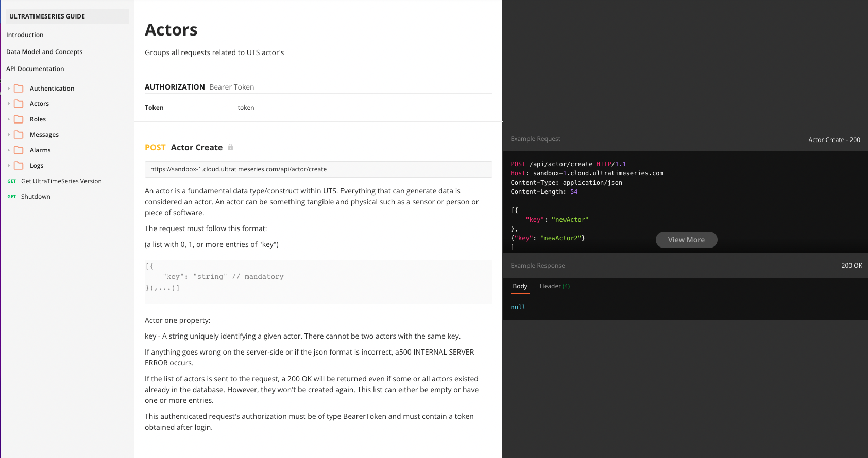The height and width of the screenshot is (458, 868).
Task: Select the Roles tree label
Action: click(x=38, y=119)
